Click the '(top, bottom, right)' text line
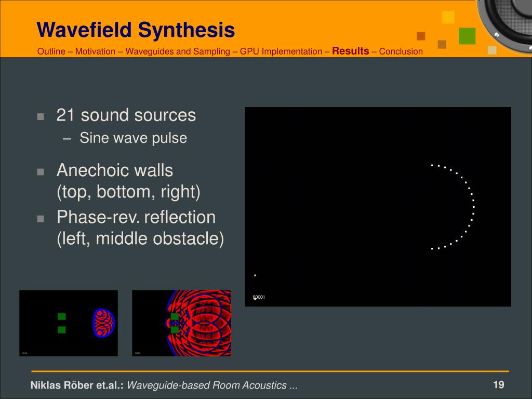The height and width of the screenshot is (399, 532). [x=129, y=192]
